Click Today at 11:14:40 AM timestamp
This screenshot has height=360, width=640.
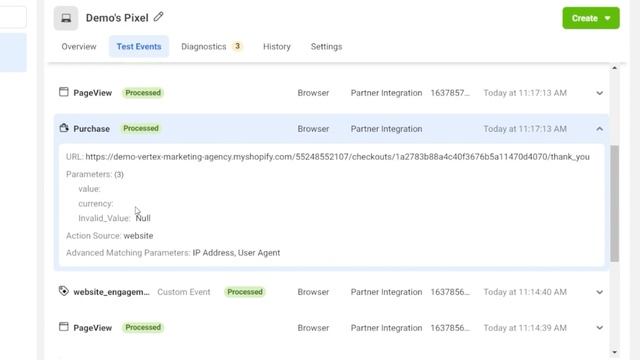525,292
